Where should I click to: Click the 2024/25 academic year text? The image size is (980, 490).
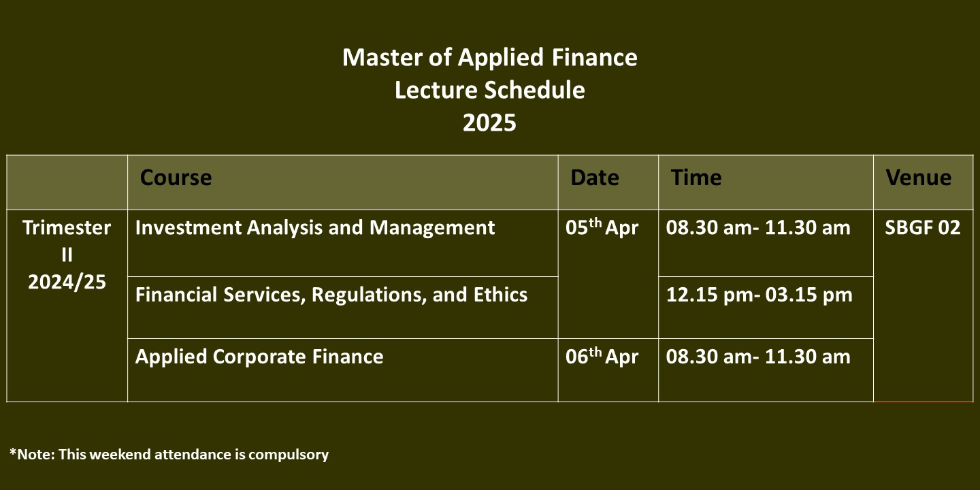67,282
